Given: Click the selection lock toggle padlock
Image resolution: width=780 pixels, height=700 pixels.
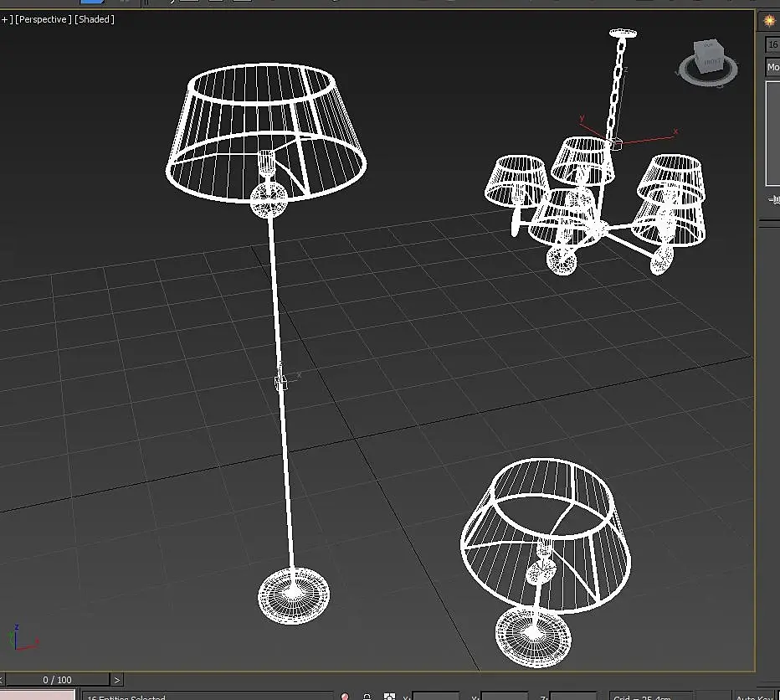Looking at the screenshot, I should (367, 697).
